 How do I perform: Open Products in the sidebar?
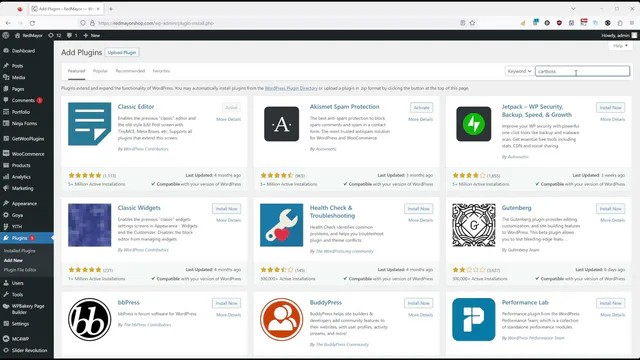tap(21, 165)
